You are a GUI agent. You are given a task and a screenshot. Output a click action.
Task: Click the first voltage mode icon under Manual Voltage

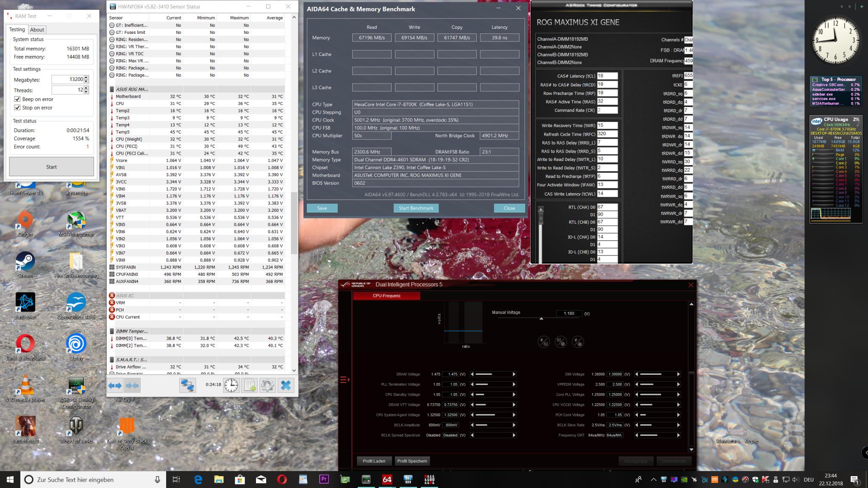click(544, 342)
